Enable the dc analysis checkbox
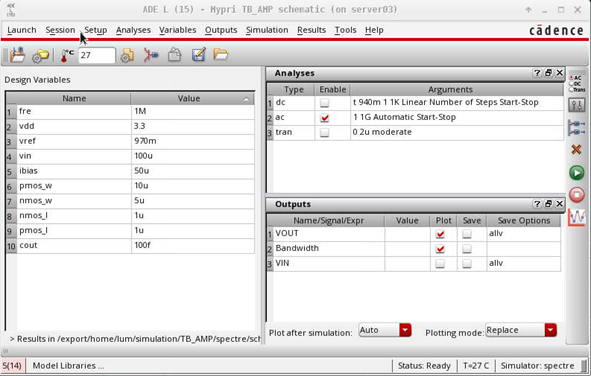This screenshot has height=376, width=591. 324,102
